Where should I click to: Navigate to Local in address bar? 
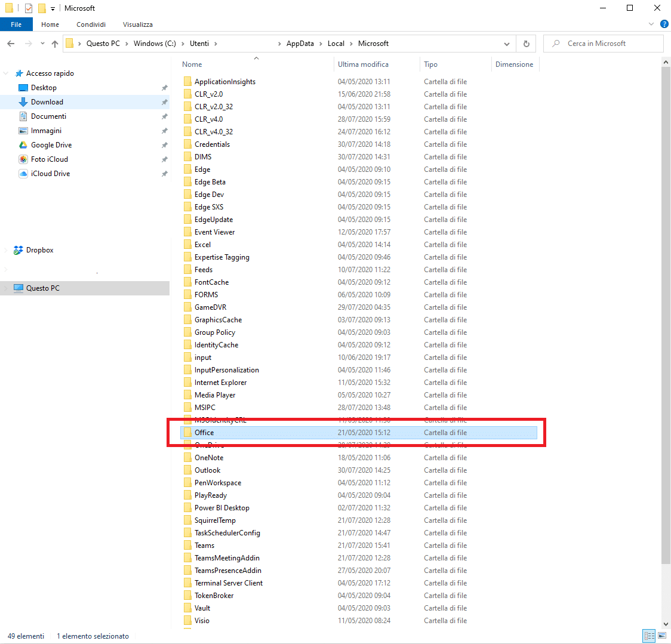[336, 44]
